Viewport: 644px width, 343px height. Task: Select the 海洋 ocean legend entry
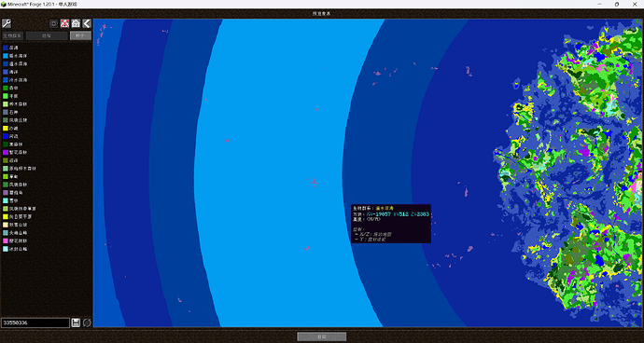point(11,72)
